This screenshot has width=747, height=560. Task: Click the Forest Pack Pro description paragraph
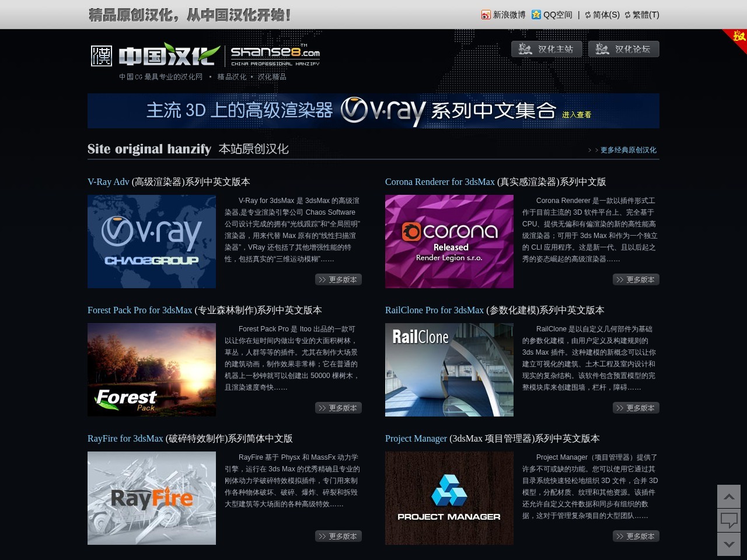point(292,358)
